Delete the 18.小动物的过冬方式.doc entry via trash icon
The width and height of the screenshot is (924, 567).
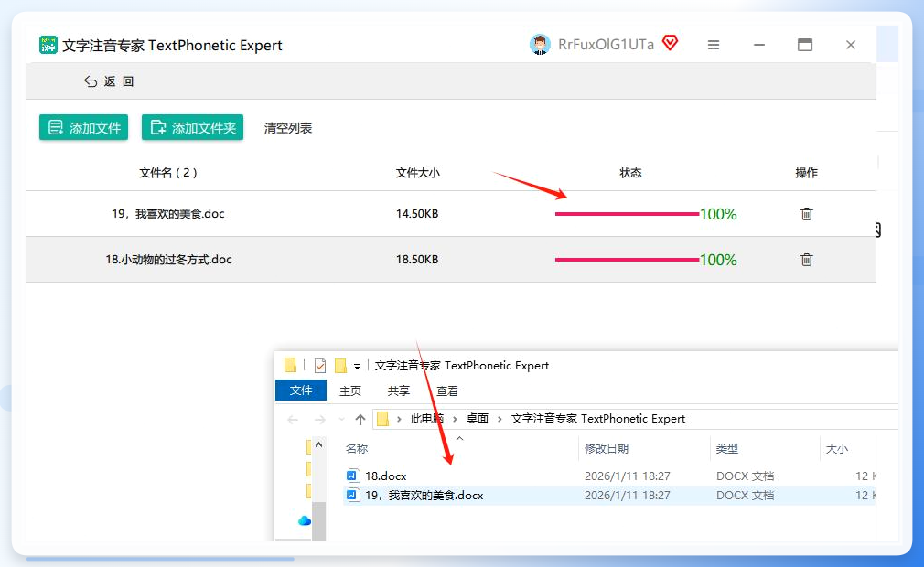pos(807,260)
